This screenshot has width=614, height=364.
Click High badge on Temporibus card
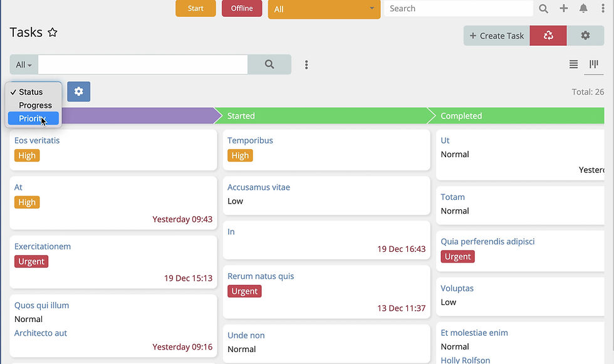240,156
